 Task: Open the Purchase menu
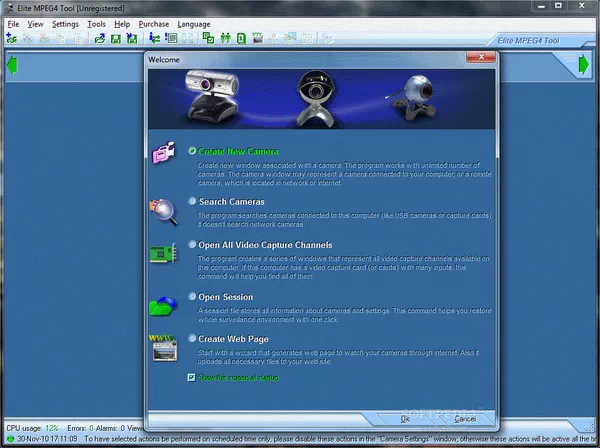(x=154, y=24)
